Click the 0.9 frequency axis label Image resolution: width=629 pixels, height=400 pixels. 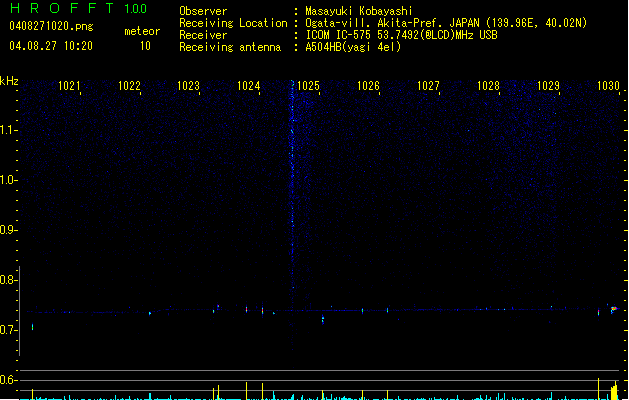click(8, 230)
